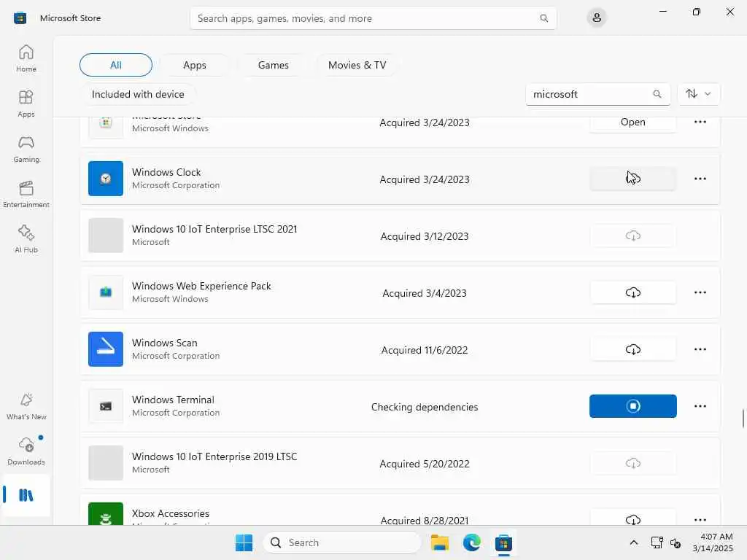The height and width of the screenshot is (560, 747).
Task: Download Windows Clock via cloud icon
Action: [632, 179]
